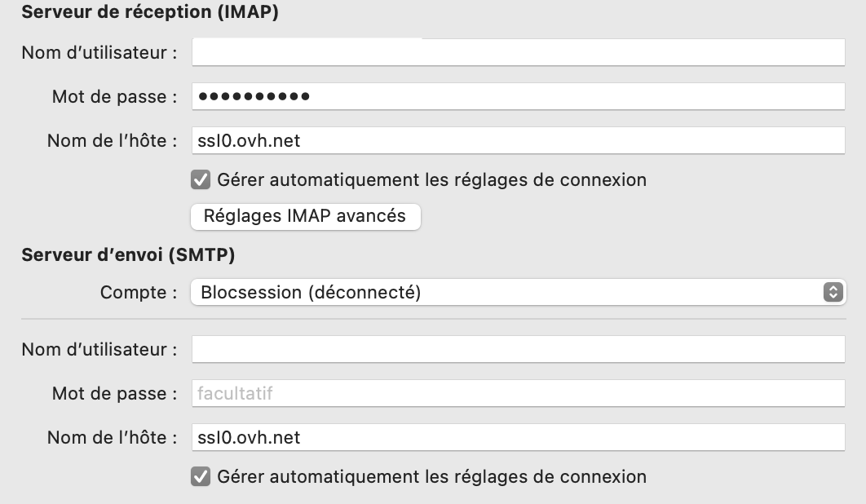Click the "Serveur de réception (IMAP)" heading
The width and height of the screenshot is (866, 504).
150,13
